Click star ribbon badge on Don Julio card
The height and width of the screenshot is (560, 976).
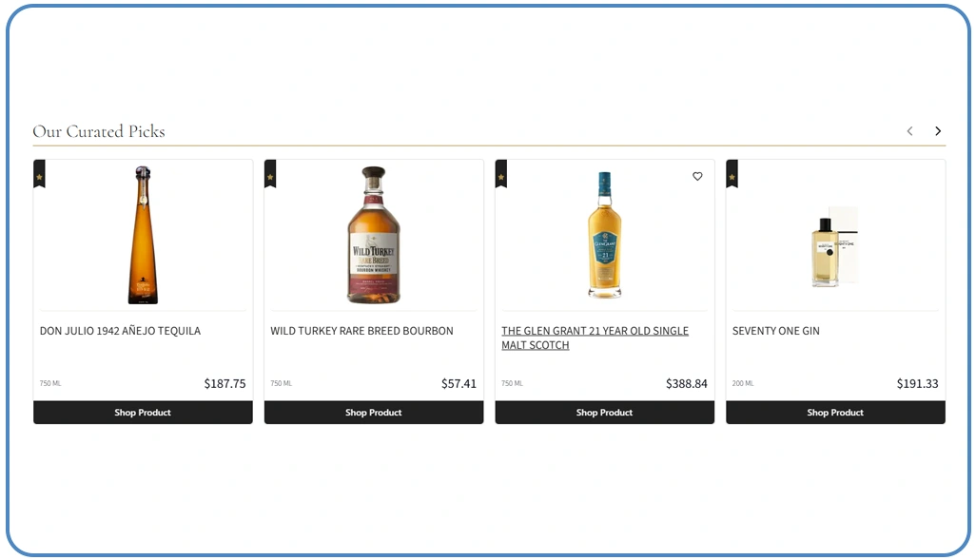click(x=39, y=174)
